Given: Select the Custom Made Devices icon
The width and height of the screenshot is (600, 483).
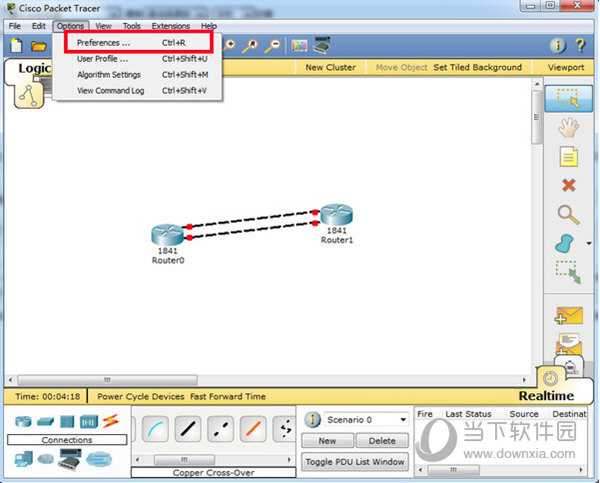Looking at the screenshot, I should (70, 459).
